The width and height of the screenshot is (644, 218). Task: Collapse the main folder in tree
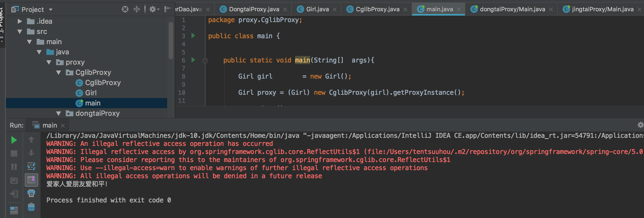point(29,42)
